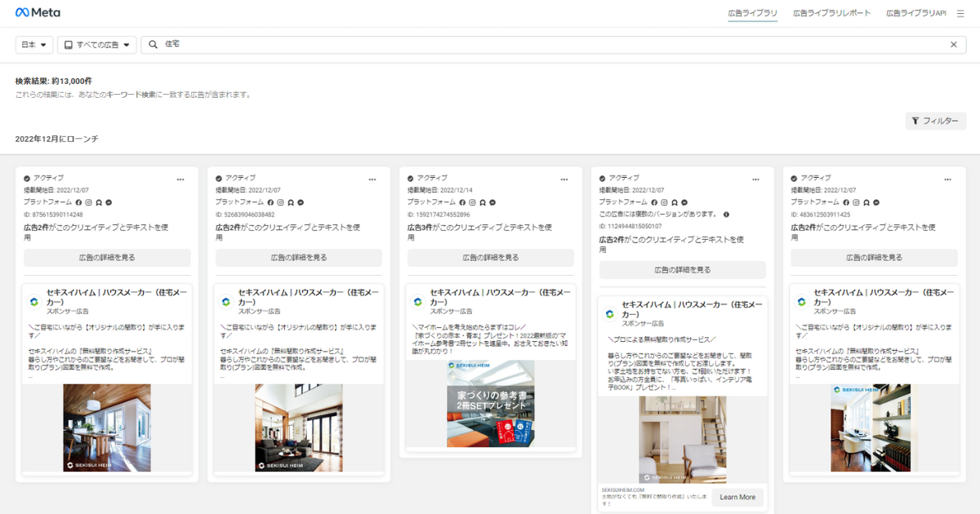Open the study bookshelf ad image in ad 483612503911425

(x=875, y=428)
